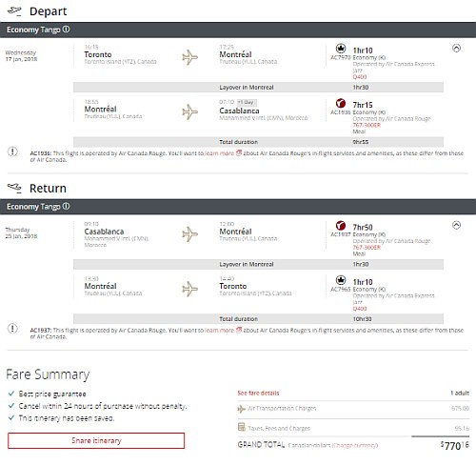Click the Taxes, Fees and Charges icon
This screenshot has width=476, height=465.
pos(242,427)
